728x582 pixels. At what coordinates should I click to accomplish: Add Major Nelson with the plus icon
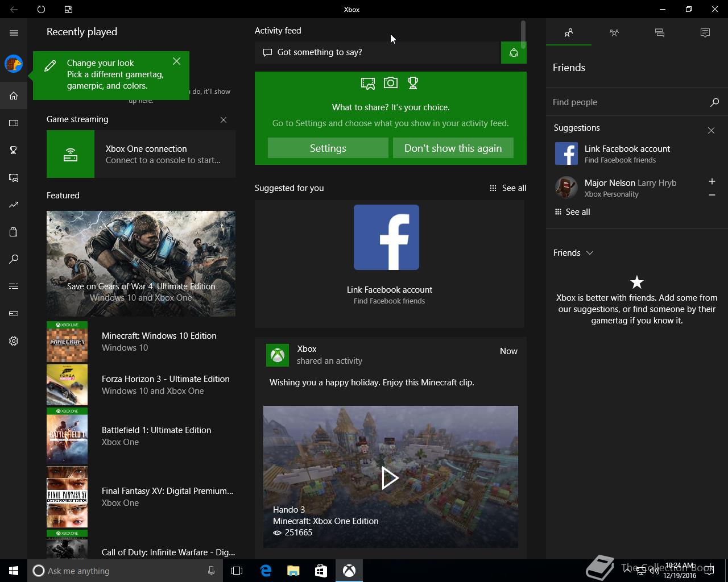pos(712,181)
